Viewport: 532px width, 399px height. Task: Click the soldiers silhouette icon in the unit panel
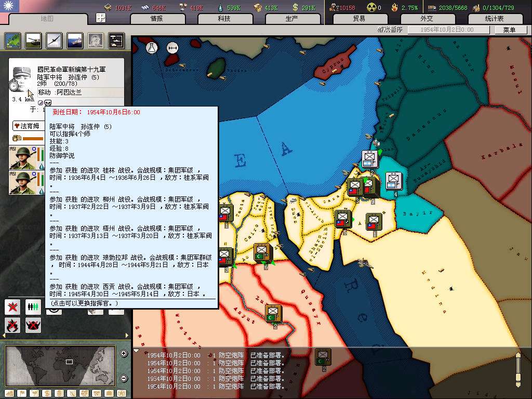(33, 307)
